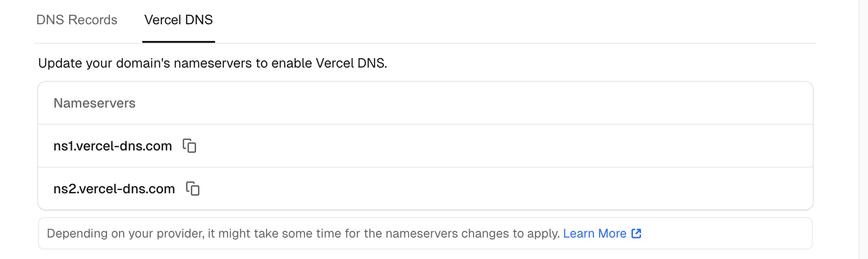Click the words 'Vercel DNS.' in instruction sentence
Image resolution: width=868 pixels, height=259 pixels.
tap(351, 63)
